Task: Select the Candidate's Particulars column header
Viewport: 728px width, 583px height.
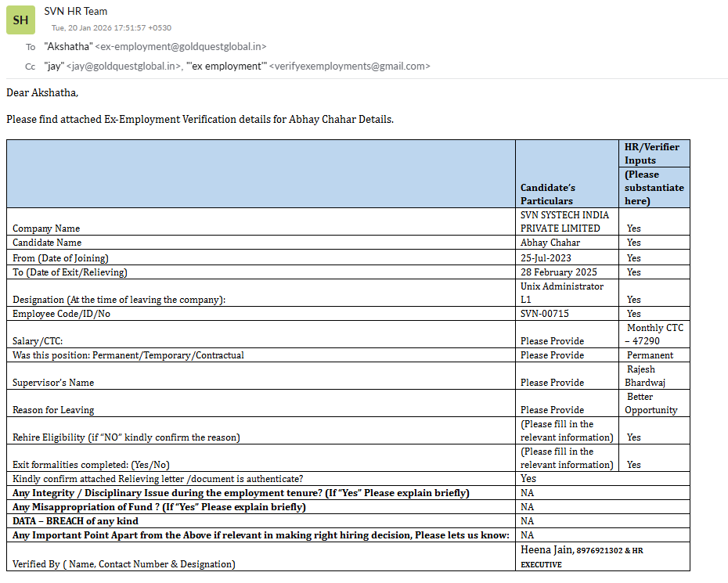Action: click(548, 194)
